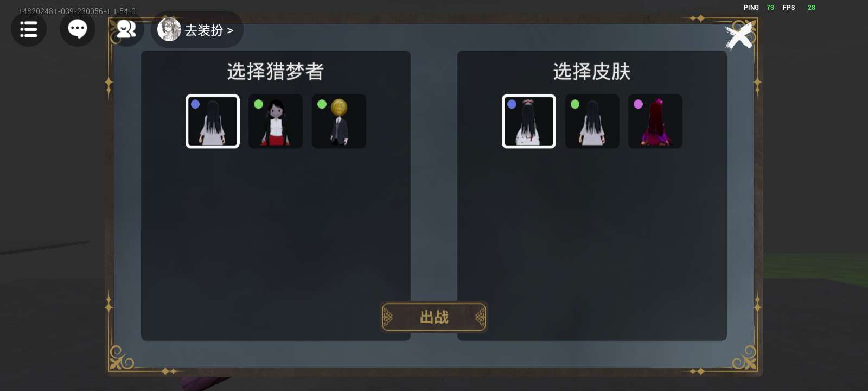Image resolution: width=868 pixels, height=391 pixels.
Task: Click the 出战 deploy button
Action: (x=434, y=317)
